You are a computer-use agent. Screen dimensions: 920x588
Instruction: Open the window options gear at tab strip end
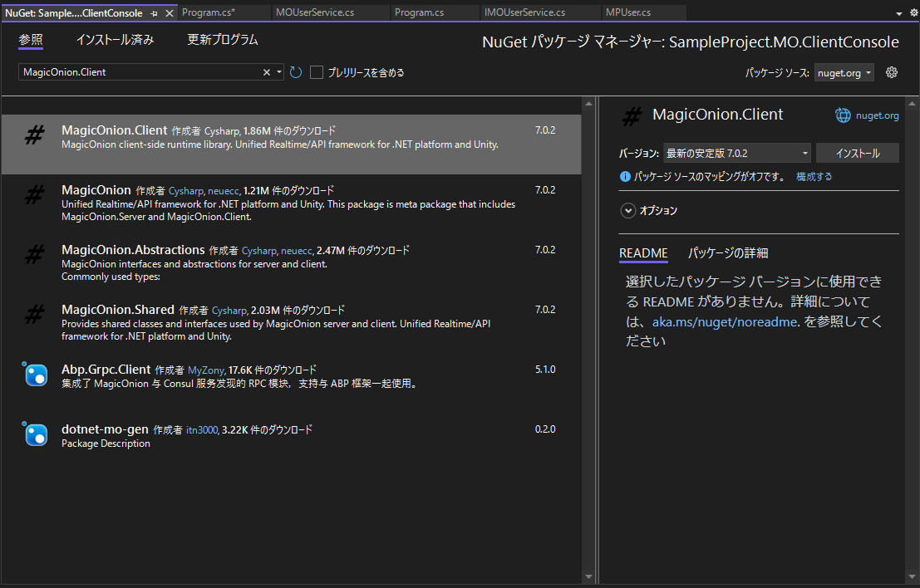pos(913,13)
